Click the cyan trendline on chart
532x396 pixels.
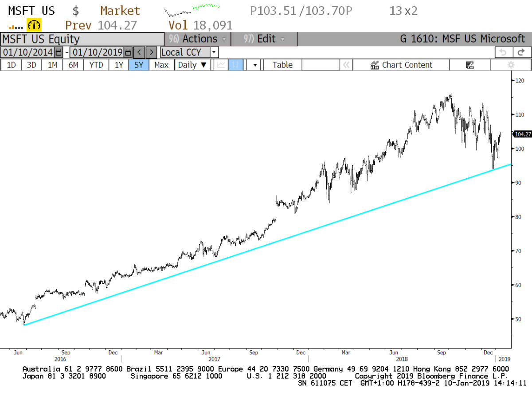266,245
